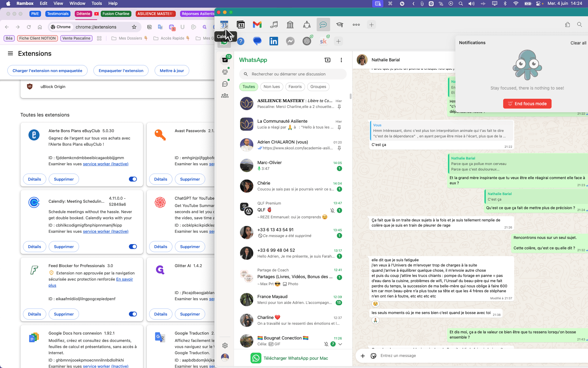
Task: Open the Gmail service in Rambox
Action: pos(257,25)
